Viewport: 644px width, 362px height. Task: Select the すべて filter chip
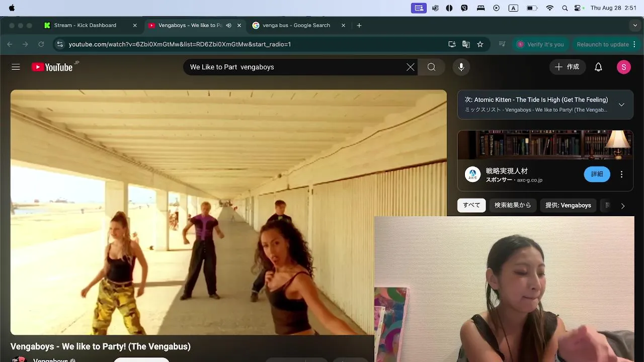click(x=471, y=205)
